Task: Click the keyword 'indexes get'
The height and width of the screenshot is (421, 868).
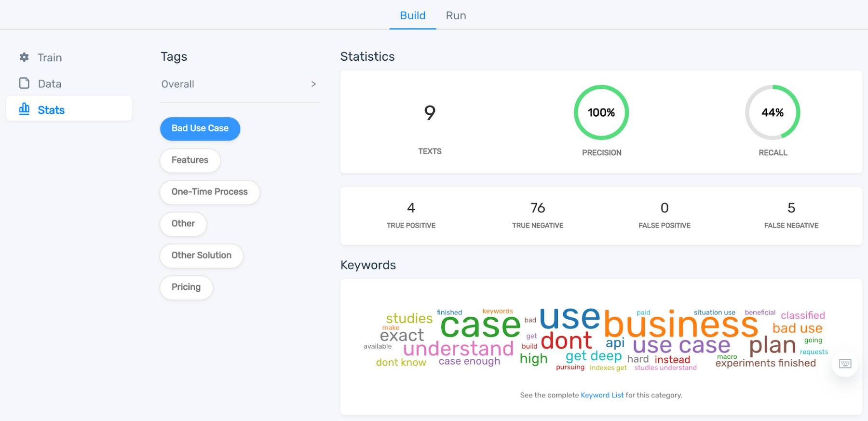Action: (x=608, y=368)
